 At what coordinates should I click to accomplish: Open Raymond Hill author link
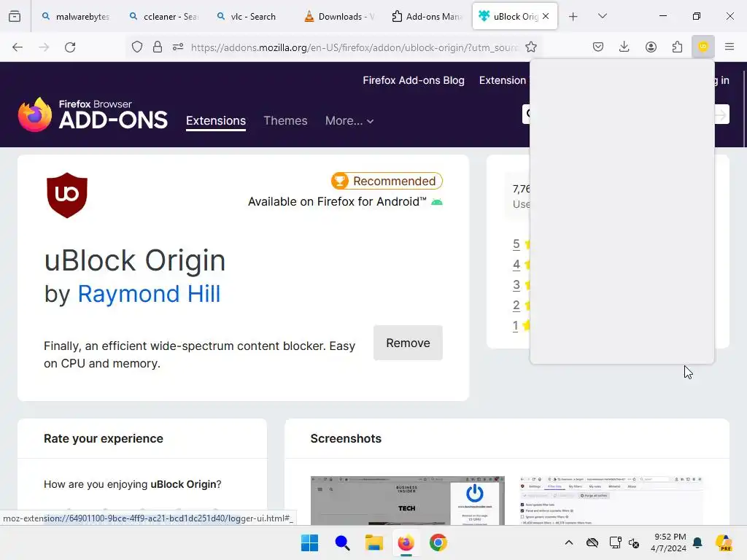point(149,294)
